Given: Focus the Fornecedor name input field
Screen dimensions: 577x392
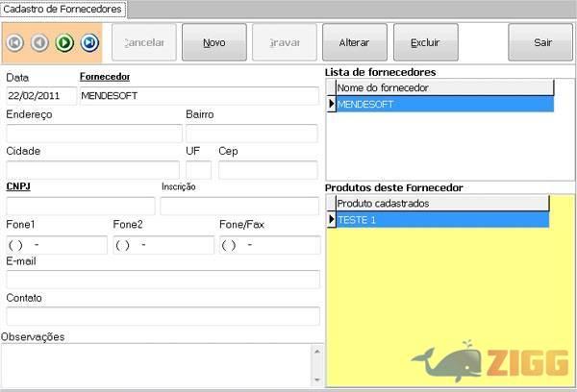Looking at the screenshot, I should tap(198, 96).
